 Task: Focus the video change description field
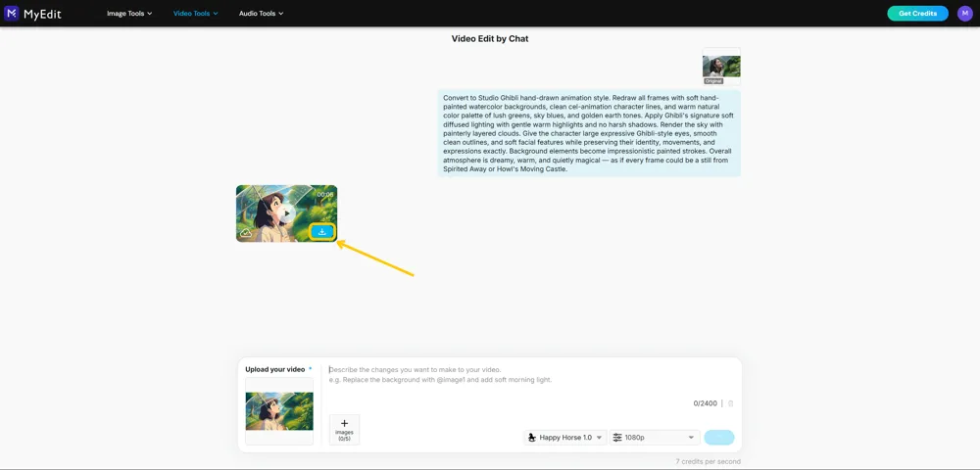(x=531, y=374)
